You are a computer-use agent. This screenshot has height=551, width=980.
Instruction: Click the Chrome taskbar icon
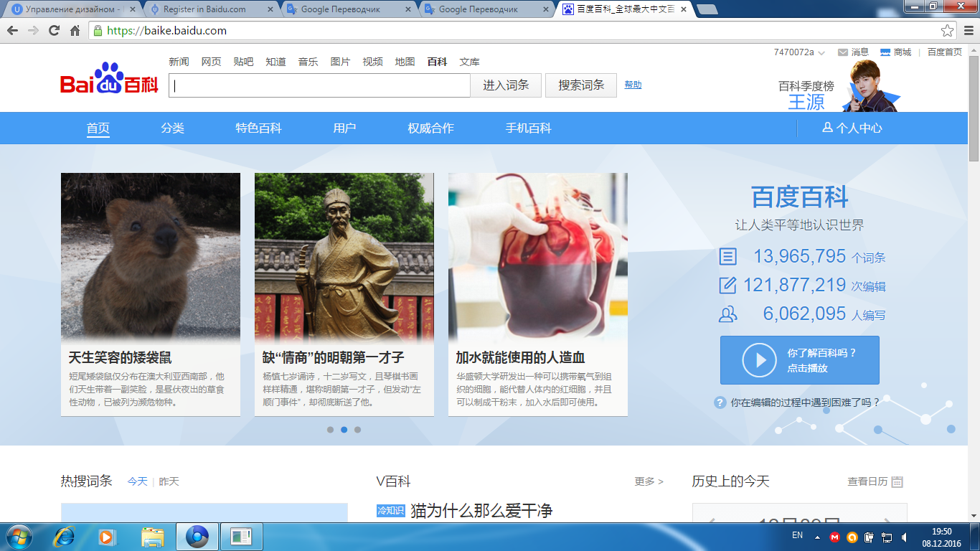click(x=197, y=537)
